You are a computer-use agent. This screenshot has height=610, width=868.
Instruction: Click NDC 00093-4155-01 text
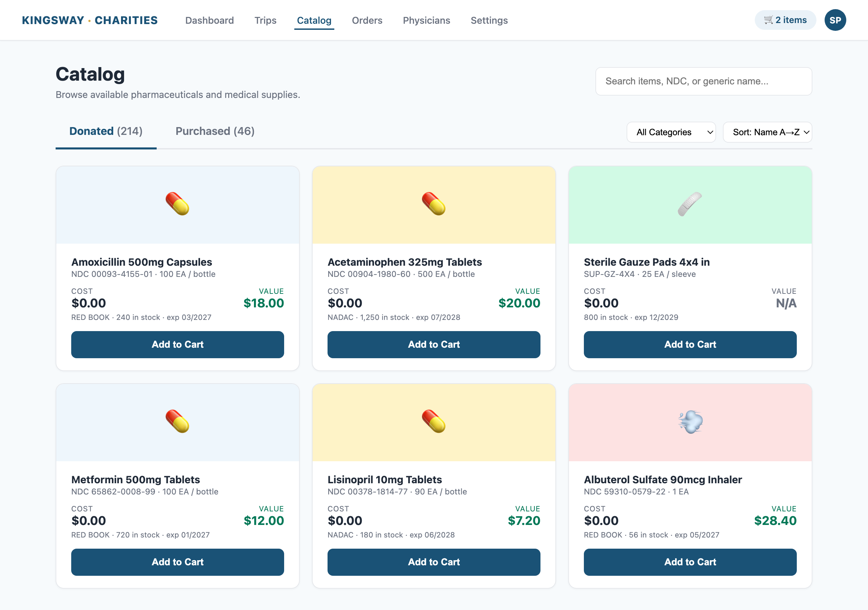112,274
